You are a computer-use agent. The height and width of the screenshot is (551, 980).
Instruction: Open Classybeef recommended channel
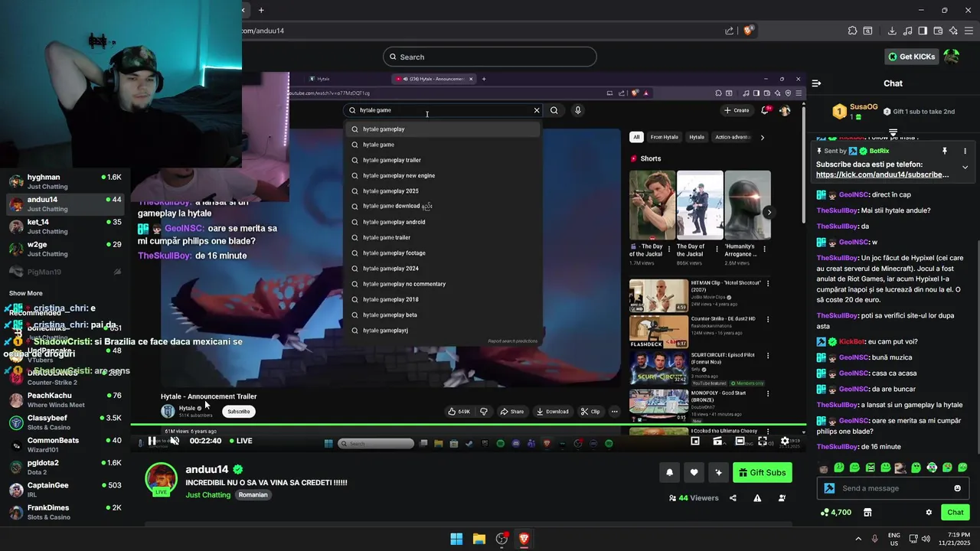65,422
